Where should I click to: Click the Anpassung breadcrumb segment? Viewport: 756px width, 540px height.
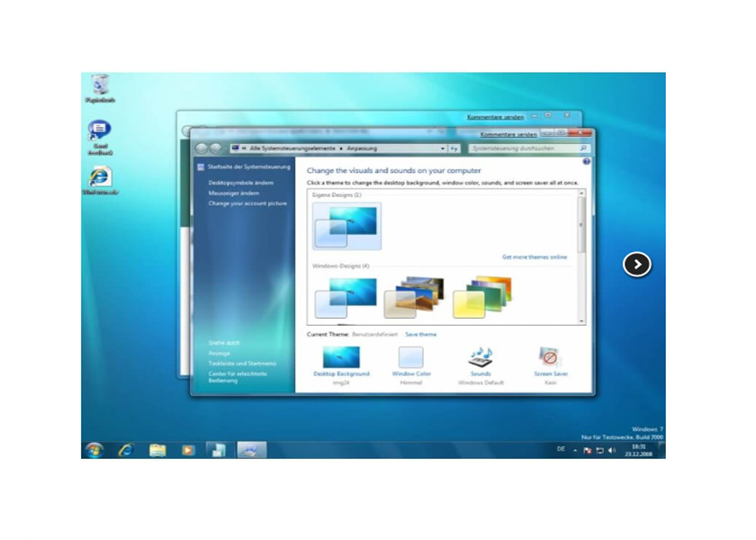[362, 148]
